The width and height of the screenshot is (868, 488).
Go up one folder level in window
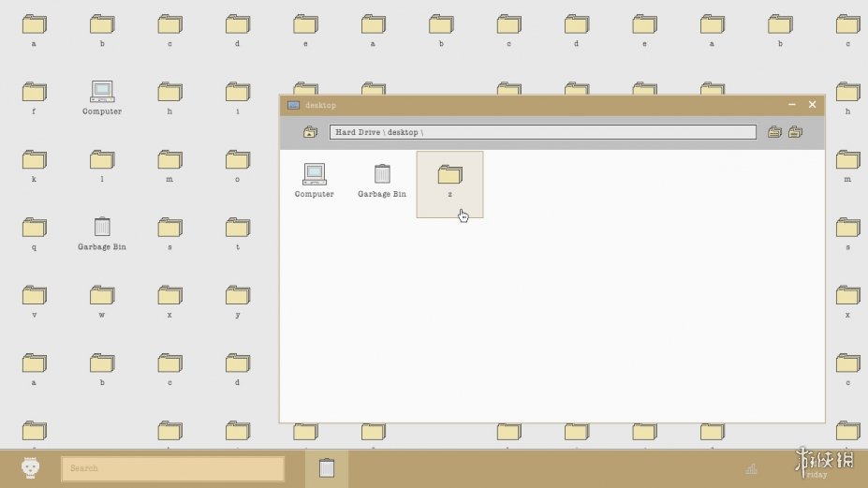point(310,132)
